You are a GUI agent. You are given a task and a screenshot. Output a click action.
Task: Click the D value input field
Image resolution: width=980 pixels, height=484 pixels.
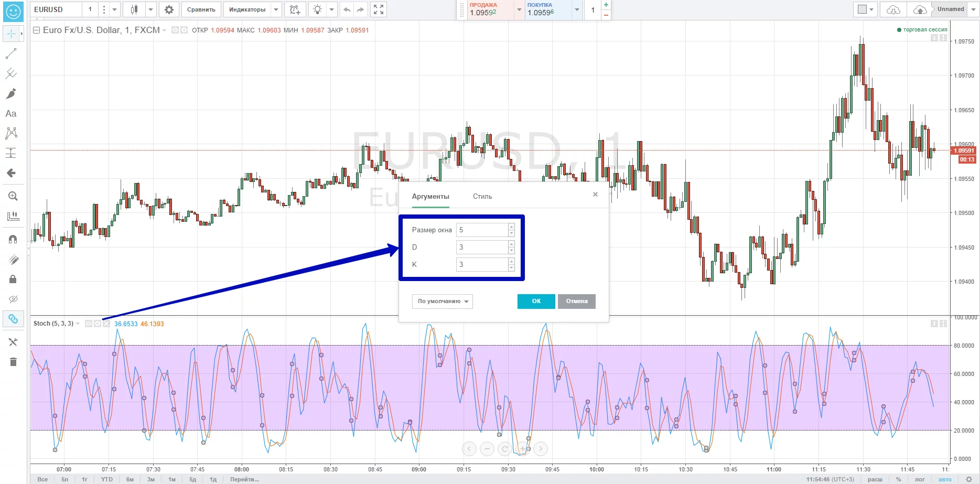(x=482, y=247)
